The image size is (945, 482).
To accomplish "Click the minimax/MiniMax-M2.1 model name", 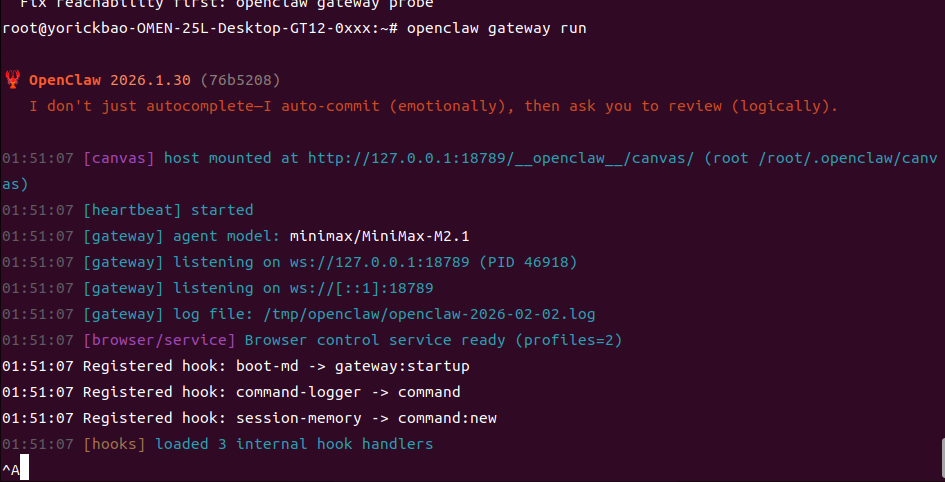I will (x=379, y=236).
